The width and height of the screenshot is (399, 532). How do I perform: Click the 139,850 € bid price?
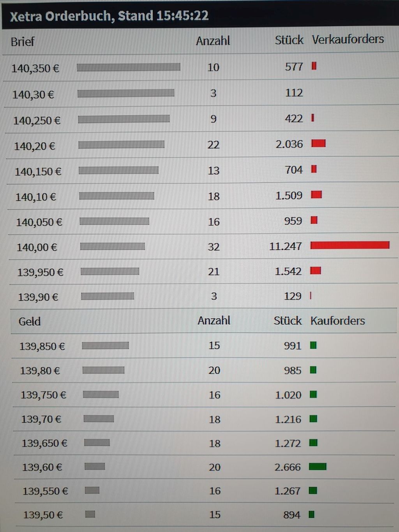pos(42,346)
